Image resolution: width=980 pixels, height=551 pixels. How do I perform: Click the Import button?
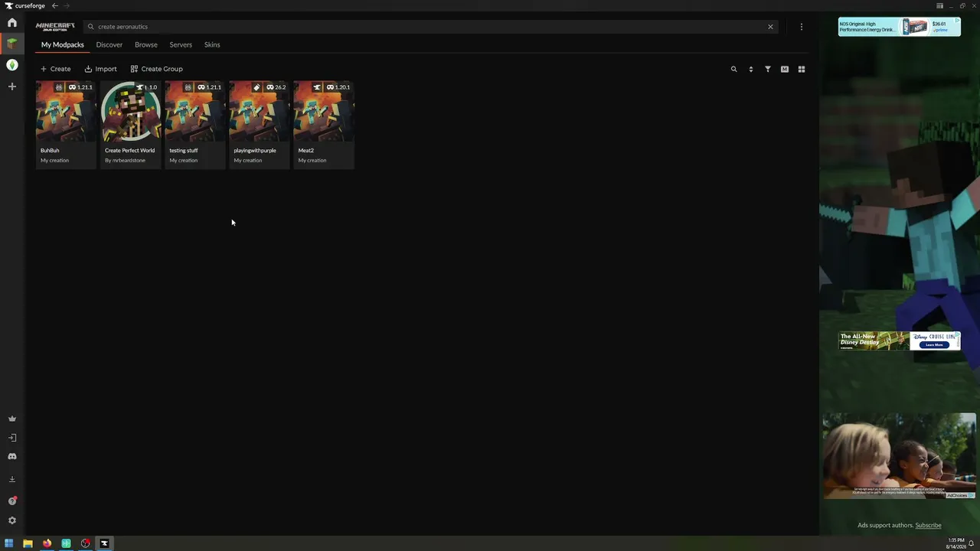point(100,69)
